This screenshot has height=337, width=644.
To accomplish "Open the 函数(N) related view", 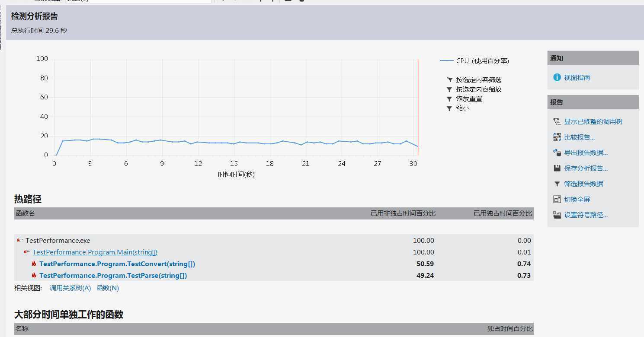I will tap(108, 288).
